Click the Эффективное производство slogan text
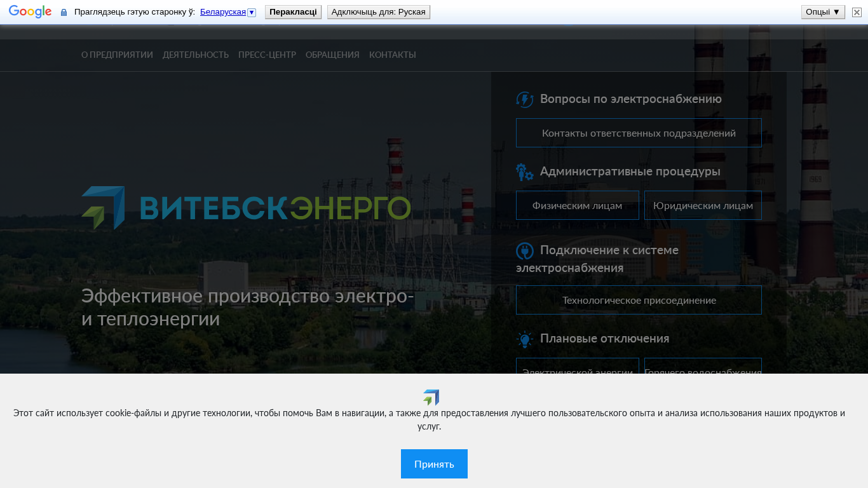 [x=248, y=308]
